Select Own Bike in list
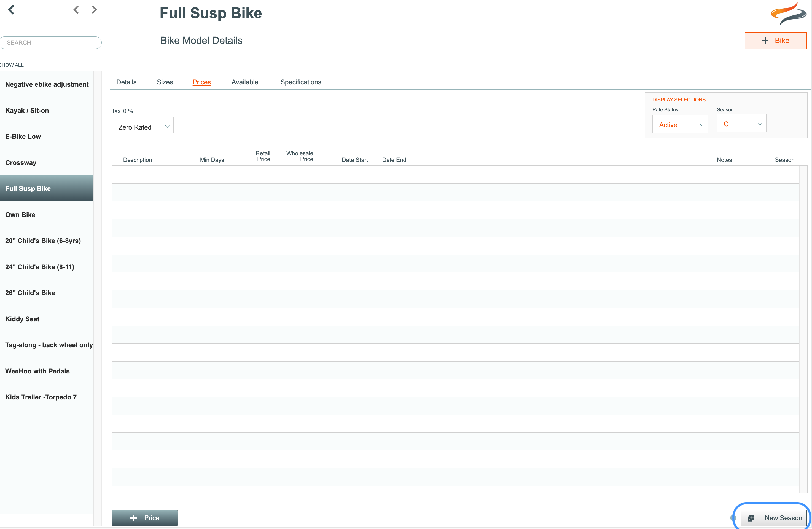The width and height of the screenshot is (812, 529). tap(47, 215)
